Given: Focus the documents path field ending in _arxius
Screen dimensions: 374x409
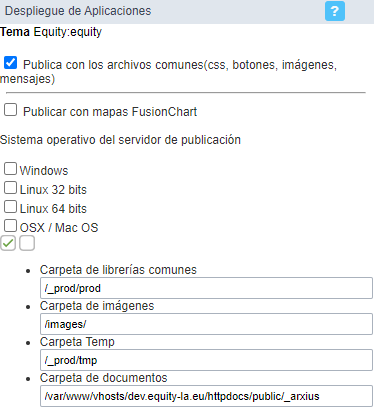Looking at the screenshot, I should (x=206, y=396).
